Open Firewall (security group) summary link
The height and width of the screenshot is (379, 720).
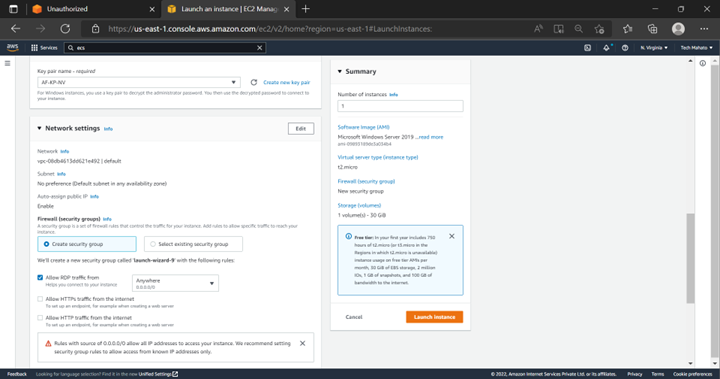(x=366, y=181)
